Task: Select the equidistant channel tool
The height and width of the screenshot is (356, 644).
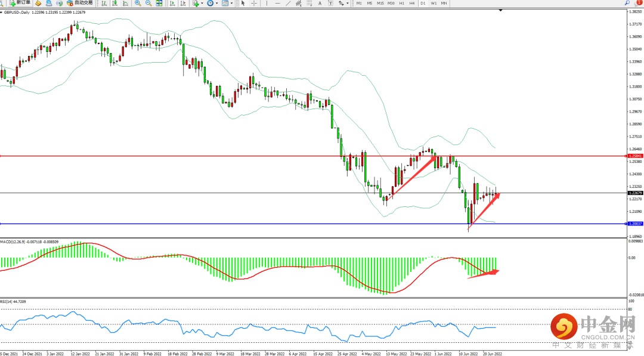Action: click(299, 3)
